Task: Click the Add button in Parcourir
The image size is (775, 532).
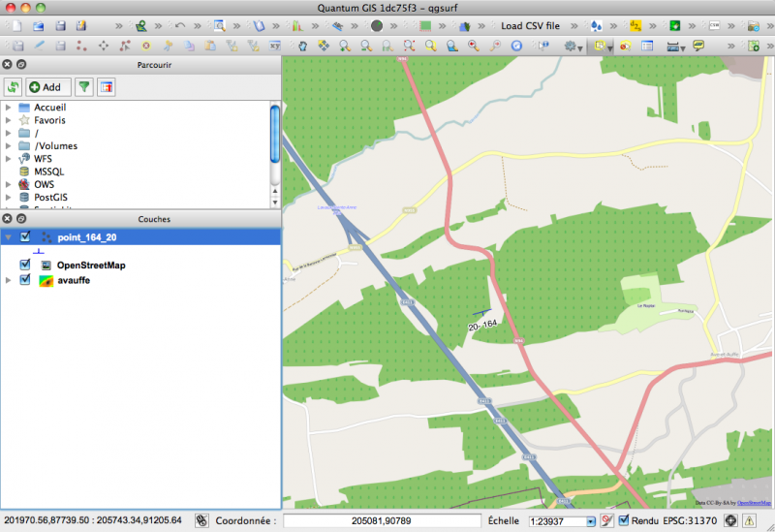Action: (x=46, y=87)
